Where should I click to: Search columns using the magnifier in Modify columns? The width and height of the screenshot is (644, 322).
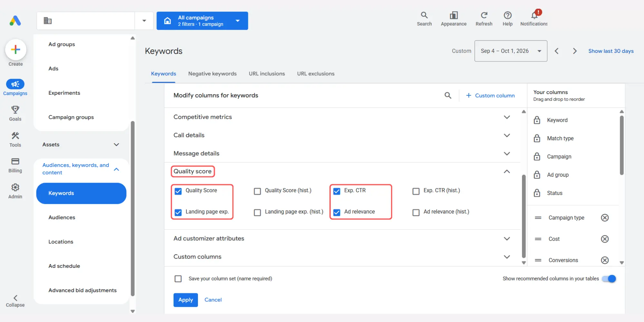(448, 95)
